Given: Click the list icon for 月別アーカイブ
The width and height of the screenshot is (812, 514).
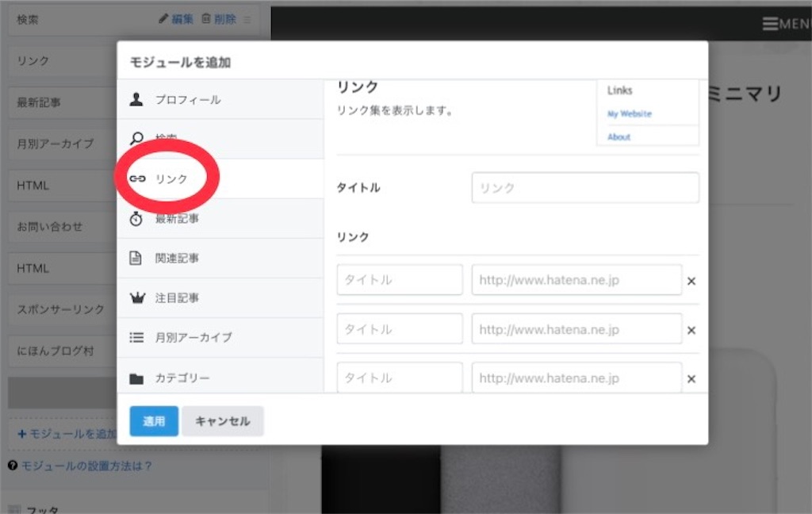Looking at the screenshot, I should click(x=136, y=338).
